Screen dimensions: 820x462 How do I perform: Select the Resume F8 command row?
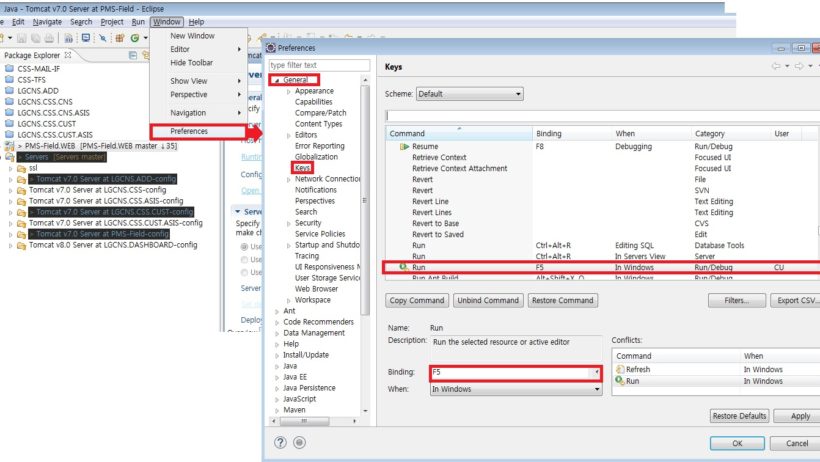point(601,147)
